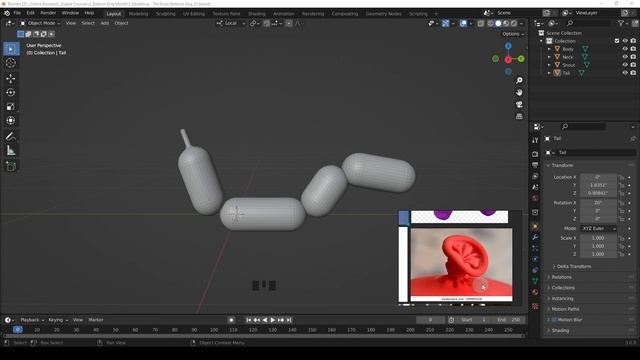Viewport: 640px width, 360px height.
Task: Toggle the snapping magnet button
Action: click(x=267, y=24)
